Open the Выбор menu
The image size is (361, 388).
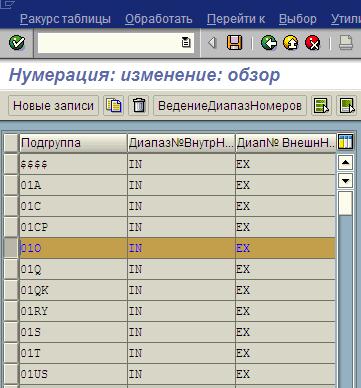click(298, 19)
